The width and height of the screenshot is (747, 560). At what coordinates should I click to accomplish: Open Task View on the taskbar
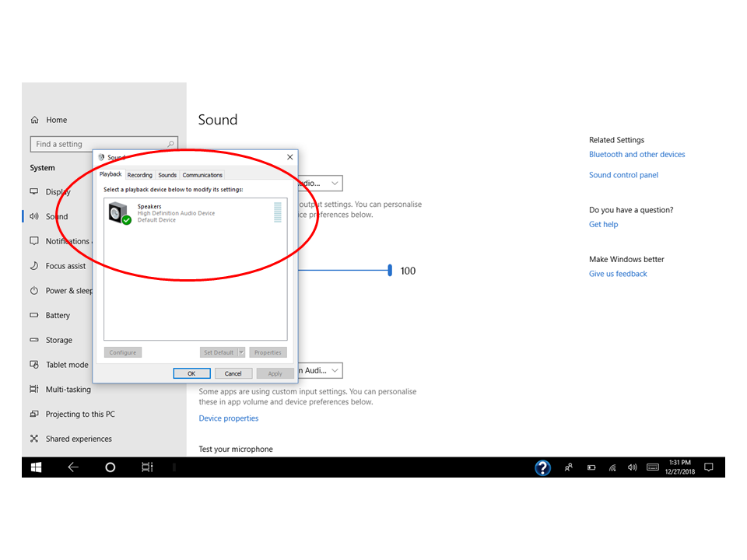tap(147, 467)
